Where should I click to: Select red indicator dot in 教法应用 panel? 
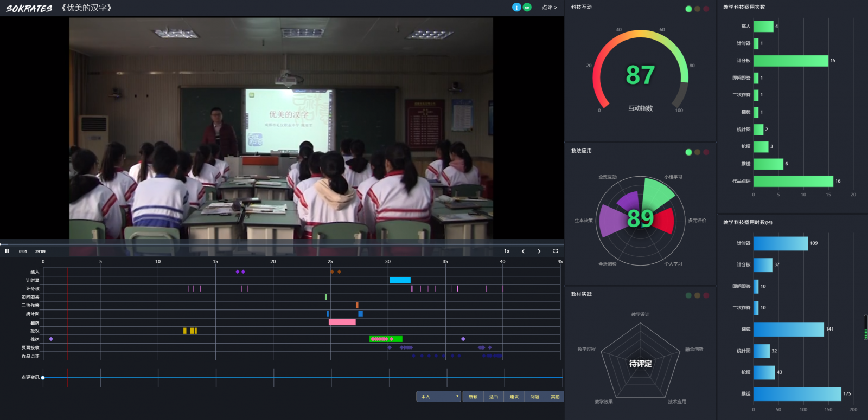click(x=706, y=152)
